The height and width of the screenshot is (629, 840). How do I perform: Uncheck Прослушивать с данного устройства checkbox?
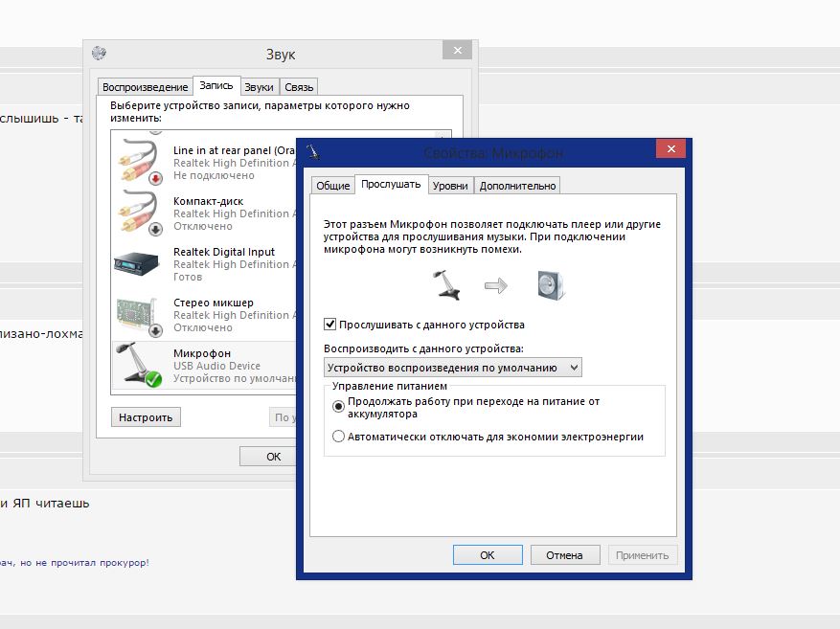point(330,324)
